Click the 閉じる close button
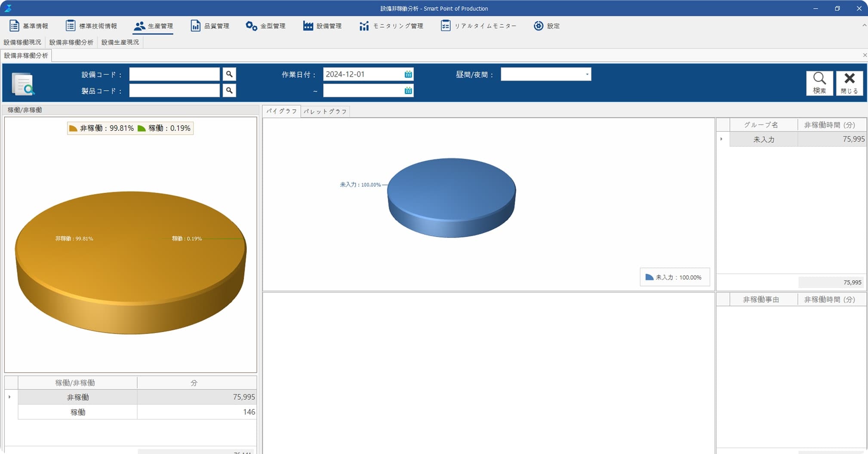This screenshot has width=868, height=454. point(849,83)
